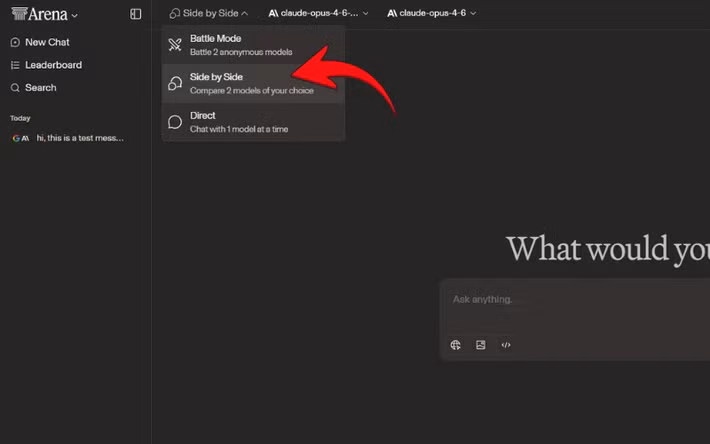Click the code brackets icon

pyautogui.click(x=506, y=345)
